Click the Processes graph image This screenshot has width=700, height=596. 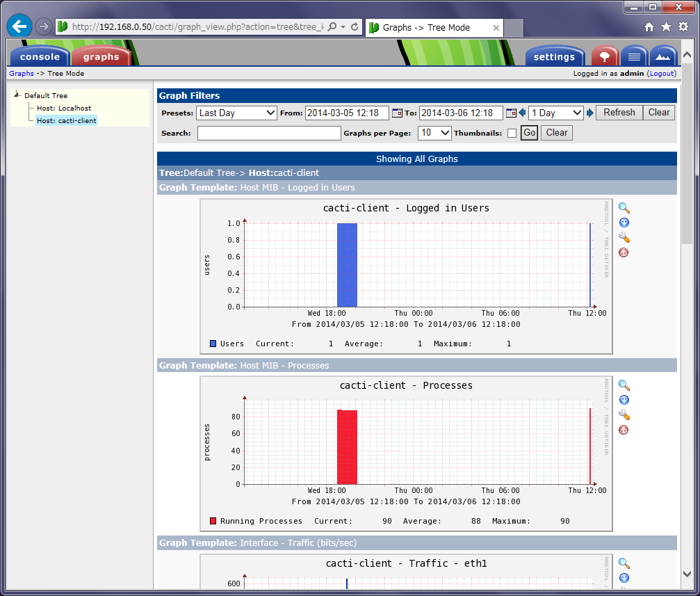406,454
